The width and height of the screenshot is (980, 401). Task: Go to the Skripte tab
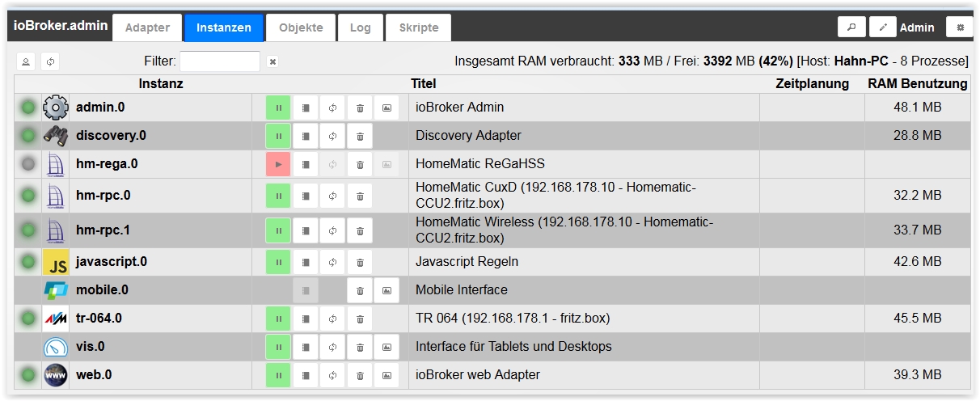tap(418, 27)
